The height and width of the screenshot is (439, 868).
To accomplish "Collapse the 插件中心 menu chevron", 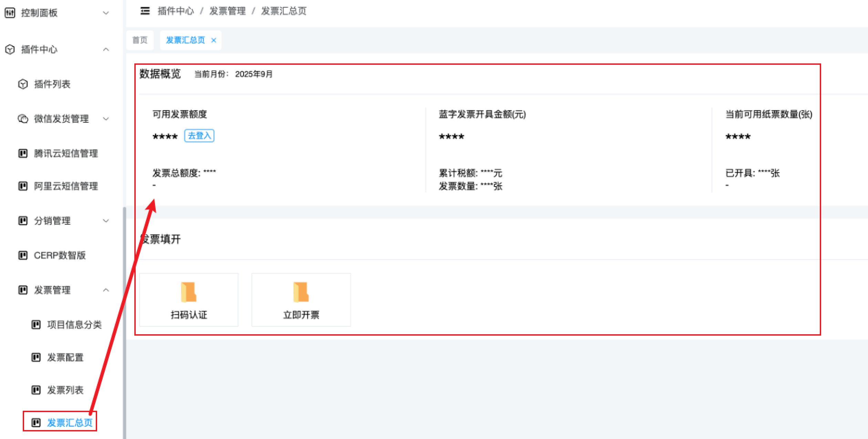I will [x=106, y=50].
